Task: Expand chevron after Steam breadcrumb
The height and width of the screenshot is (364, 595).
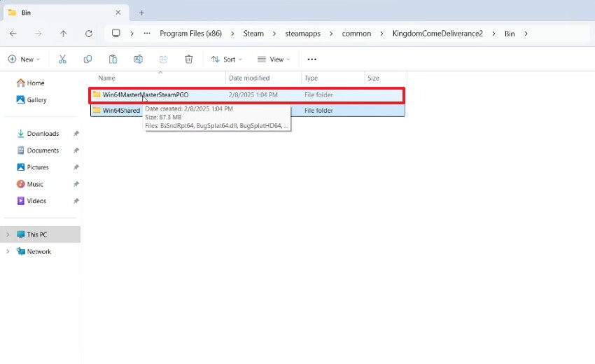Action: (x=274, y=34)
